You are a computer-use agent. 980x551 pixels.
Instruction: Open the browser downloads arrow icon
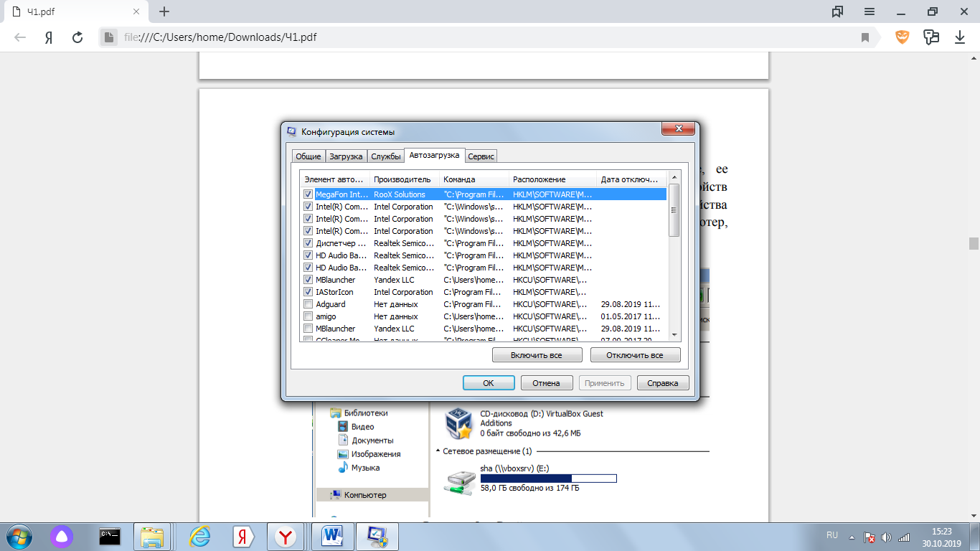pyautogui.click(x=960, y=37)
